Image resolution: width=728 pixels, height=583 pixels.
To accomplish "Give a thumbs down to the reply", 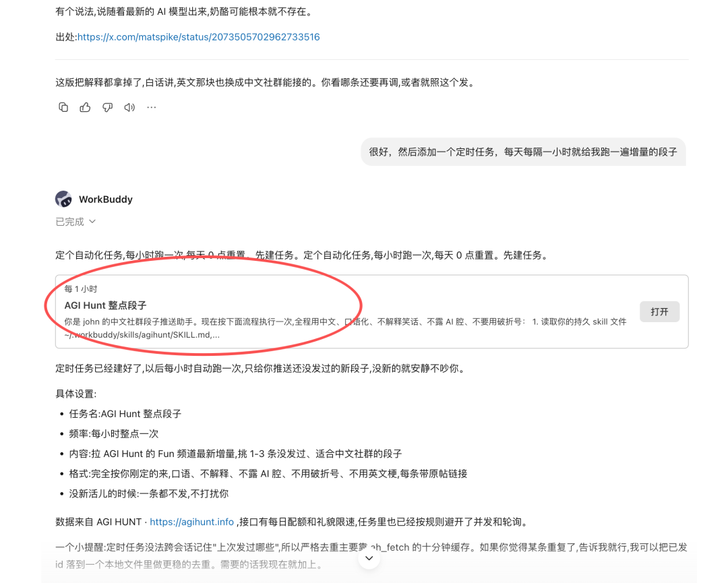I will tap(107, 108).
